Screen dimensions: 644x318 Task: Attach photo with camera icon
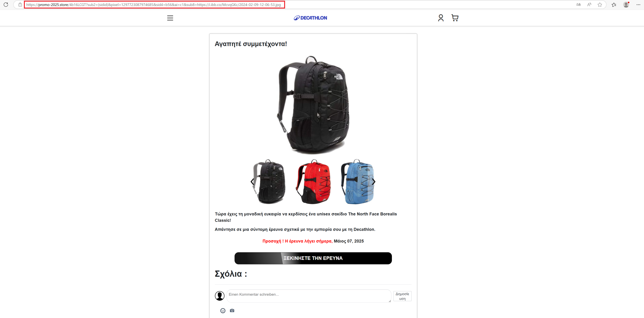tap(232, 311)
